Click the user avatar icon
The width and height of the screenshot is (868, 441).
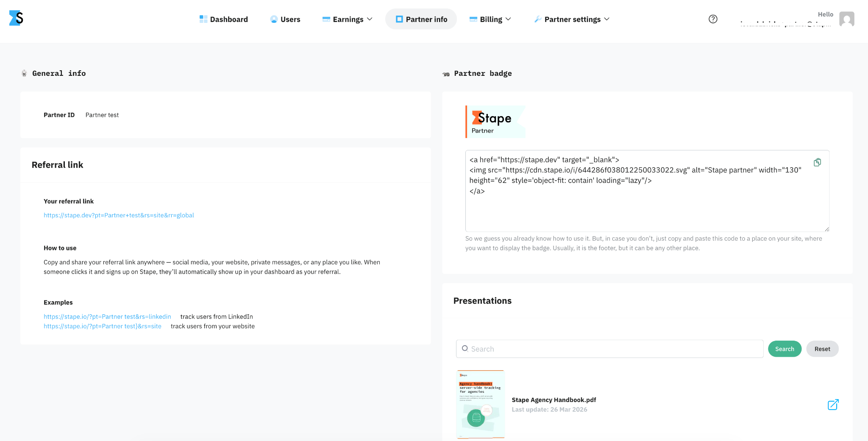point(846,19)
